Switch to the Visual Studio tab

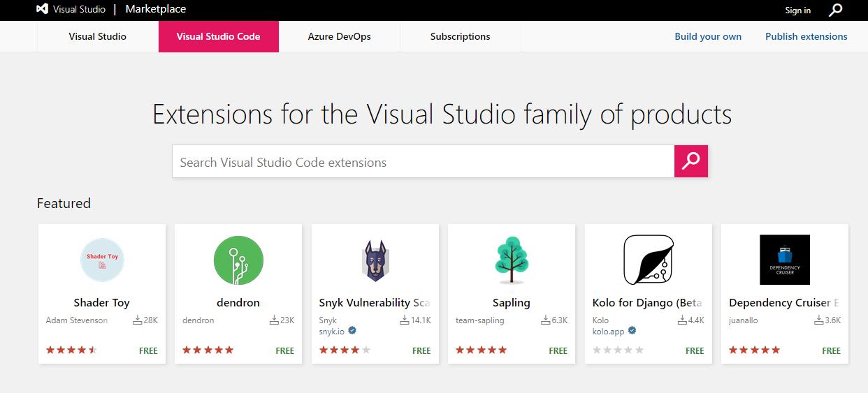98,36
